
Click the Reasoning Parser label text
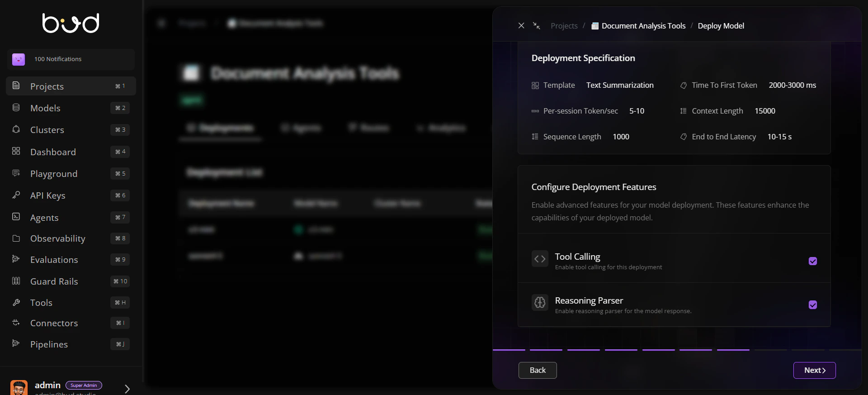[589, 300]
